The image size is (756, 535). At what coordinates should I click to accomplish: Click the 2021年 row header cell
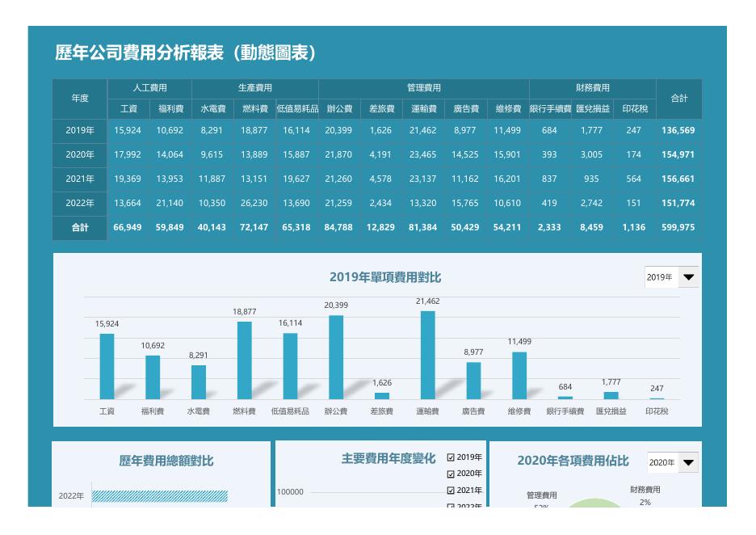pyautogui.click(x=80, y=179)
